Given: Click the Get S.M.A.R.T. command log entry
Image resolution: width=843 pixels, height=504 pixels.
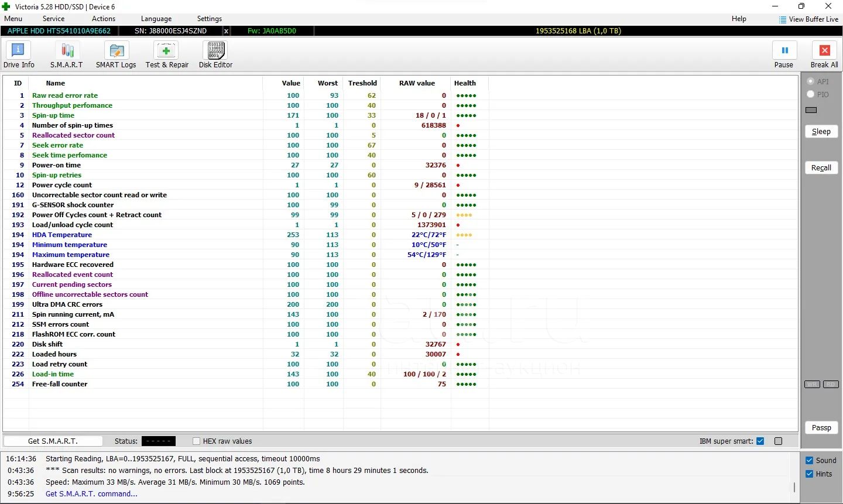Looking at the screenshot, I should coord(91,494).
